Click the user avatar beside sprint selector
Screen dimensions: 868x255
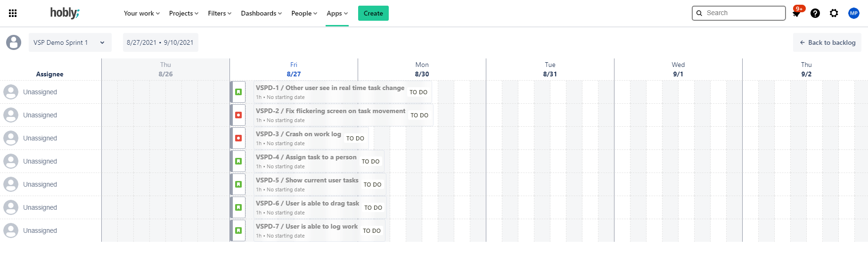[x=14, y=42]
